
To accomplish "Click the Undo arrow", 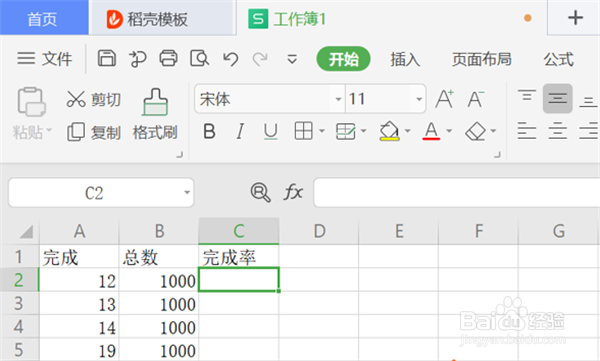I will pos(231,59).
